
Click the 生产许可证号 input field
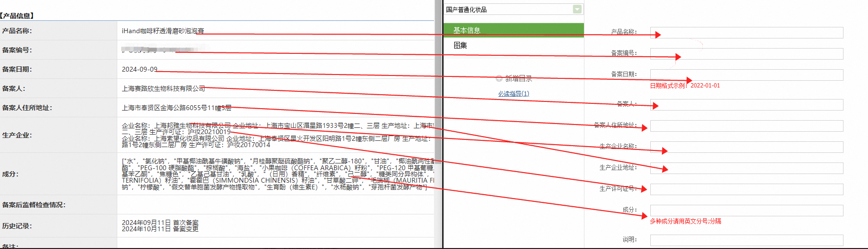[x=746, y=189]
